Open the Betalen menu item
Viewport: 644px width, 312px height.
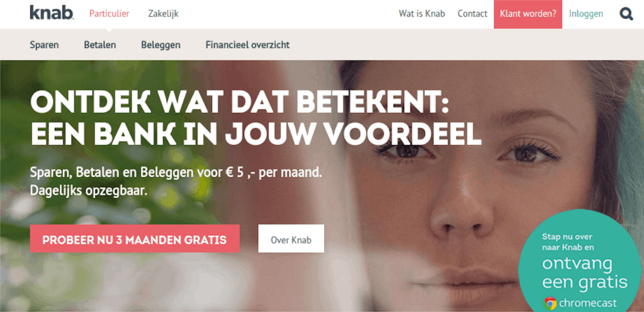[100, 45]
